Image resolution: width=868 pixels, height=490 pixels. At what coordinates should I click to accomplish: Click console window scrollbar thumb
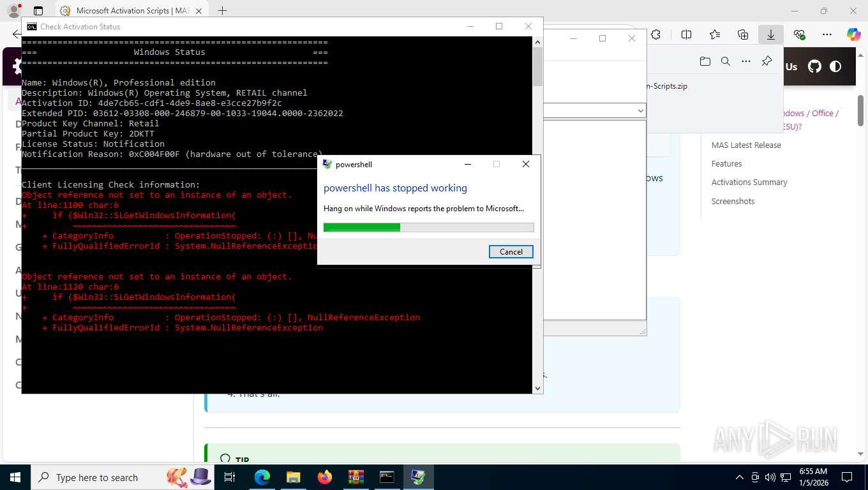[x=537, y=66]
